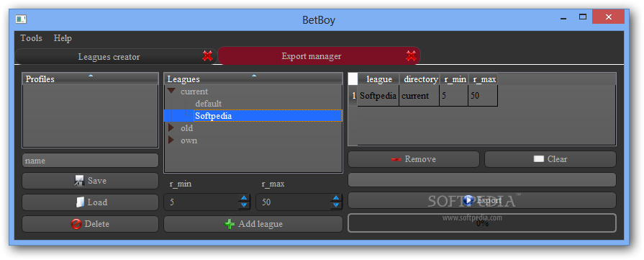This screenshot has height=260, width=644.
Task: Click the r_min table column header
Action: [x=454, y=79]
